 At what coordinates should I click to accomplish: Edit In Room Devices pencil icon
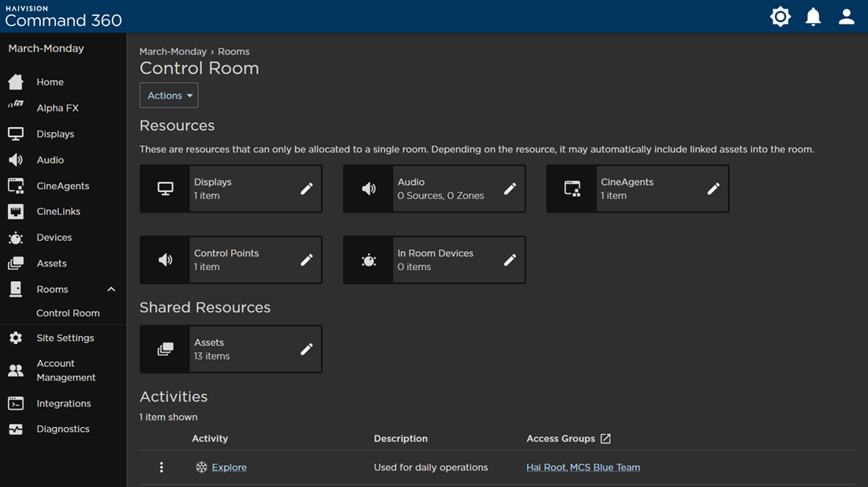click(x=510, y=260)
